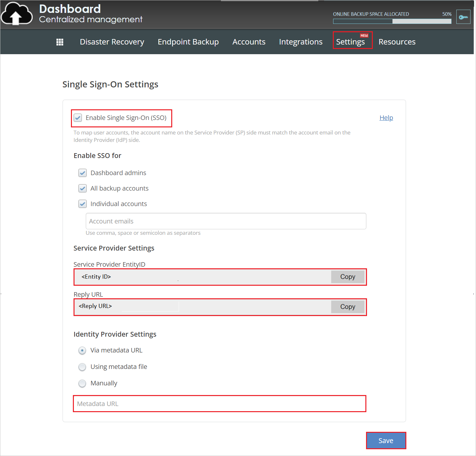Select the Using metadata file option
Image resolution: width=476 pixels, height=456 pixels.
[x=82, y=367]
